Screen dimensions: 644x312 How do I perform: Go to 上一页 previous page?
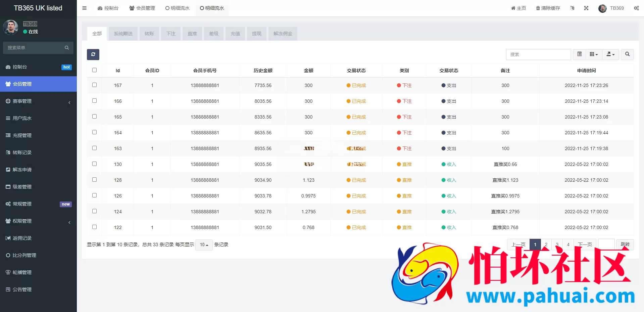pyautogui.click(x=518, y=244)
